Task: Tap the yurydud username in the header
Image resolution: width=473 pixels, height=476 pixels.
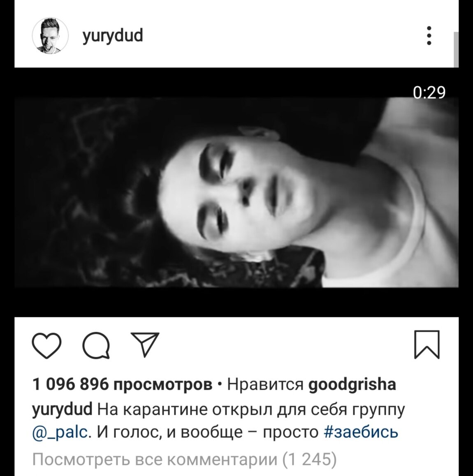Action: point(113,36)
